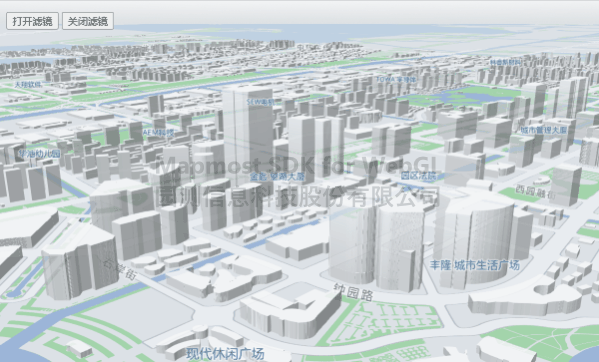Image resolution: width=599 pixels, height=362 pixels.
Task: Select the 现代休闲广场 map label
Action: pos(225,354)
